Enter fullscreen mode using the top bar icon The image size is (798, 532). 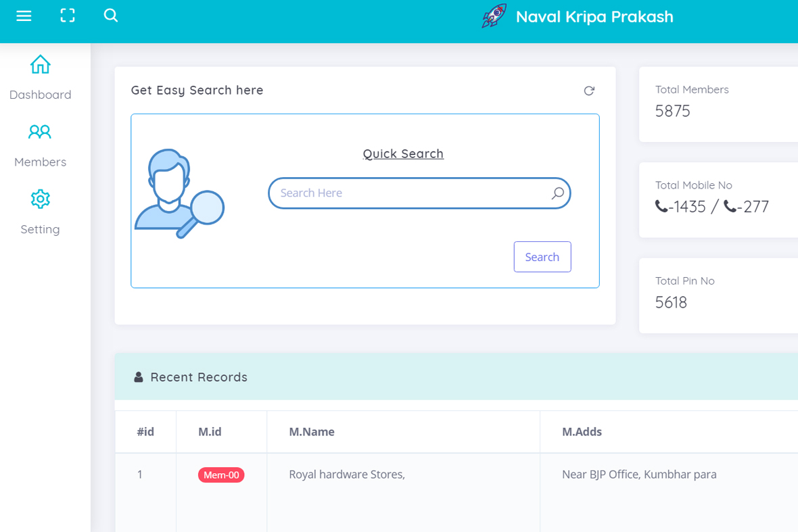(x=68, y=16)
